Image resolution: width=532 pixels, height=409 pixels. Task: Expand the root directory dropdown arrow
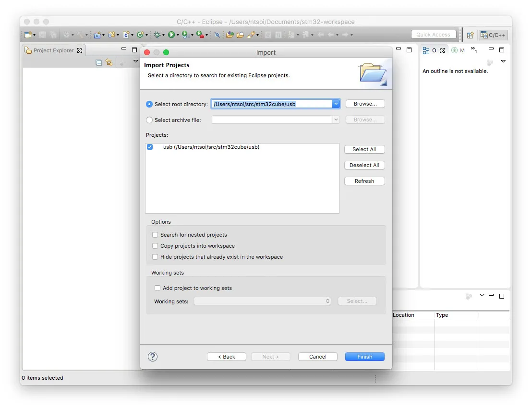click(336, 104)
